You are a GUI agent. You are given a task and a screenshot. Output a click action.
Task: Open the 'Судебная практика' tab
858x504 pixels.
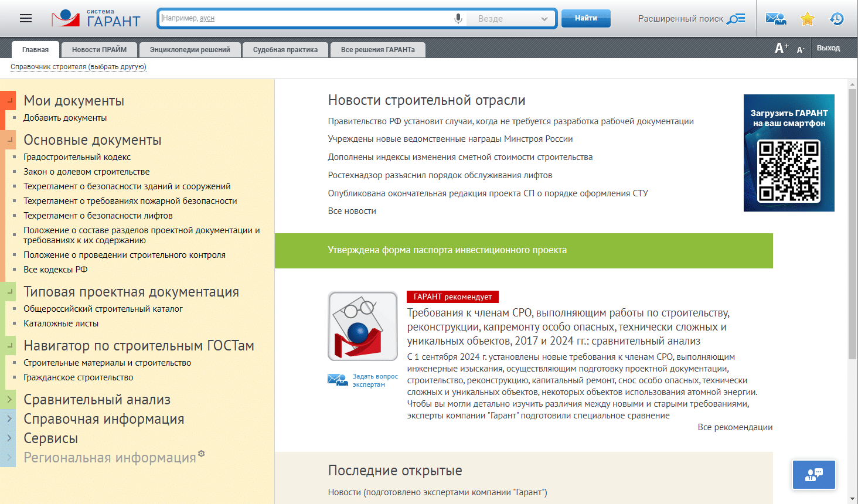pos(285,50)
